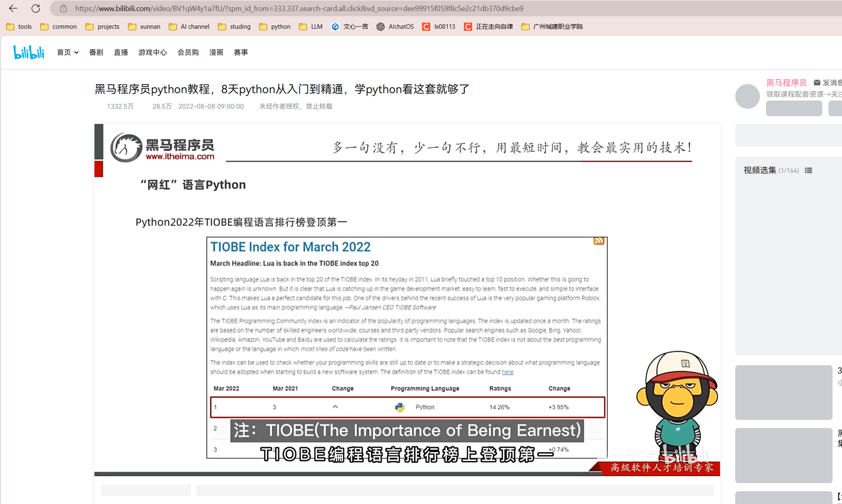Viewport: 842px width, 504px height.
Task: Open the 文心一言 bookmark
Action: (350, 27)
